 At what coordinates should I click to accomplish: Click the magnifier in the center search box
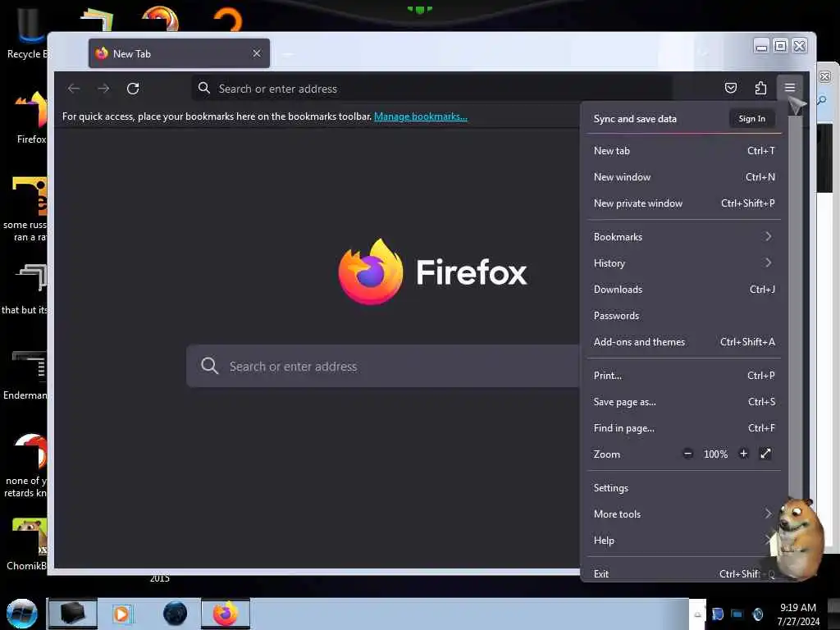coord(209,366)
